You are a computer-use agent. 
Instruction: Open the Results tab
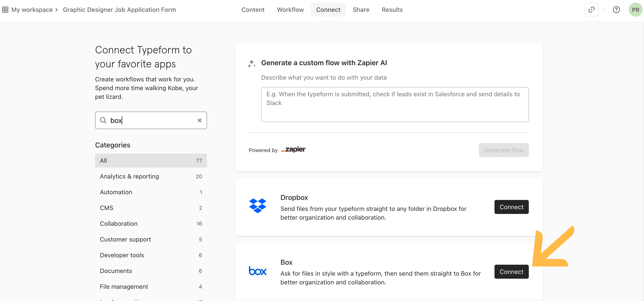(392, 9)
